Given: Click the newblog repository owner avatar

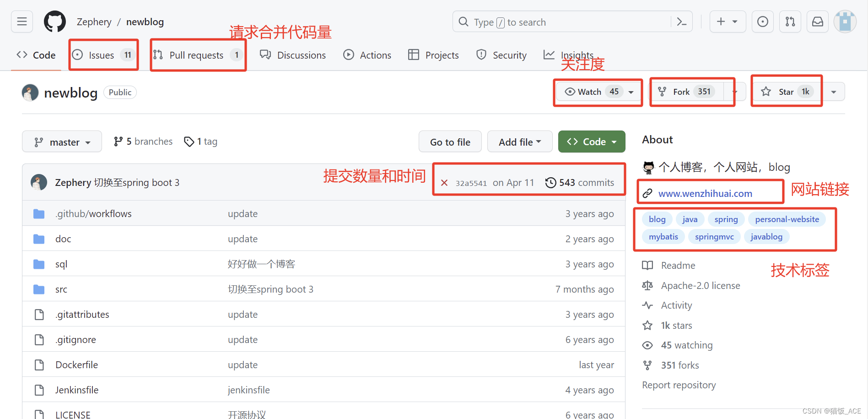Looking at the screenshot, I should 30,93.
